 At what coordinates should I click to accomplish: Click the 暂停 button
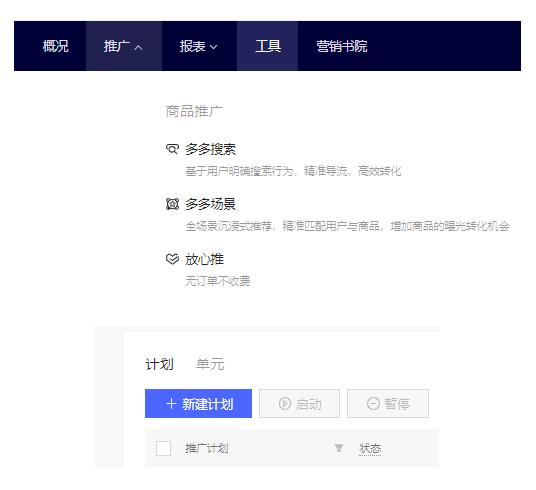click(x=388, y=403)
